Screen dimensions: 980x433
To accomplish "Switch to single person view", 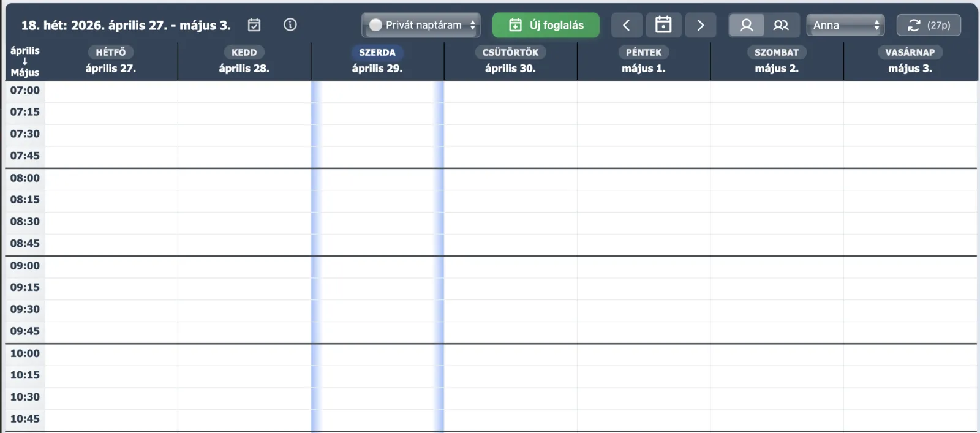I will coord(747,25).
